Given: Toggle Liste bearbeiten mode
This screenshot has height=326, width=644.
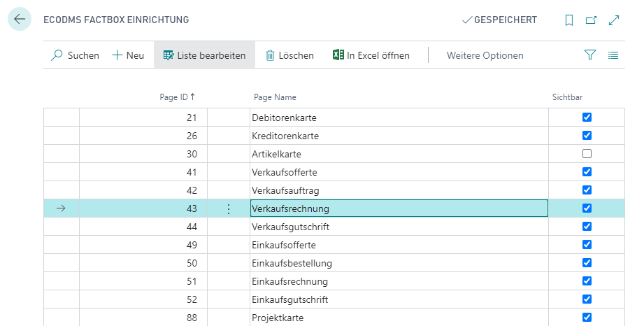Looking at the screenshot, I should click(x=205, y=55).
